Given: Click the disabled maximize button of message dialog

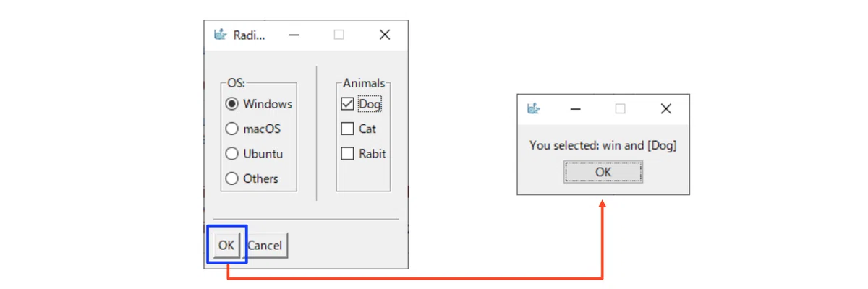Looking at the screenshot, I should 620,109.
